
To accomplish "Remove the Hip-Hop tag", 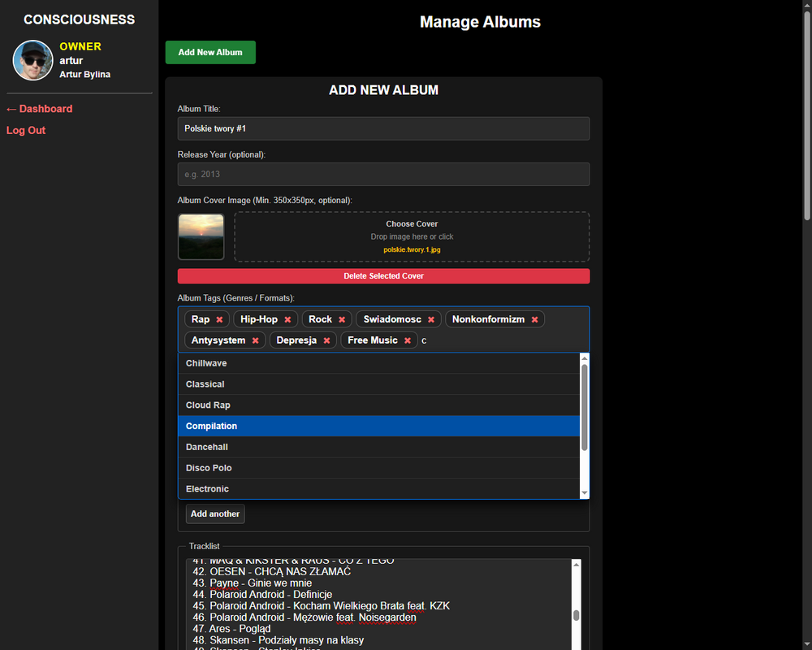I will click(x=288, y=319).
